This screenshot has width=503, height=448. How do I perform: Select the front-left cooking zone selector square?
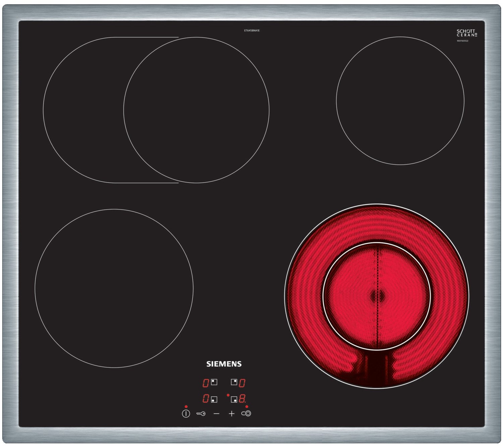[214, 399]
